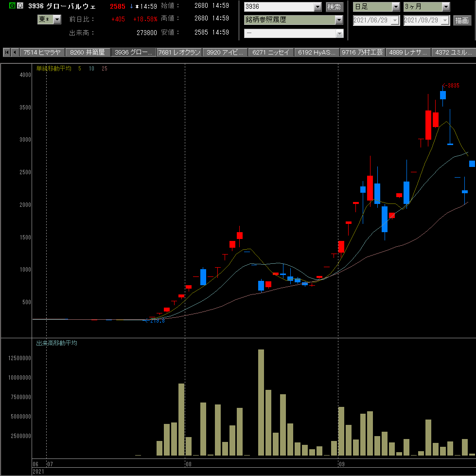Click the alert bell icon next to 3936
This screenshot has width=476, height=476.
(20, 5)
